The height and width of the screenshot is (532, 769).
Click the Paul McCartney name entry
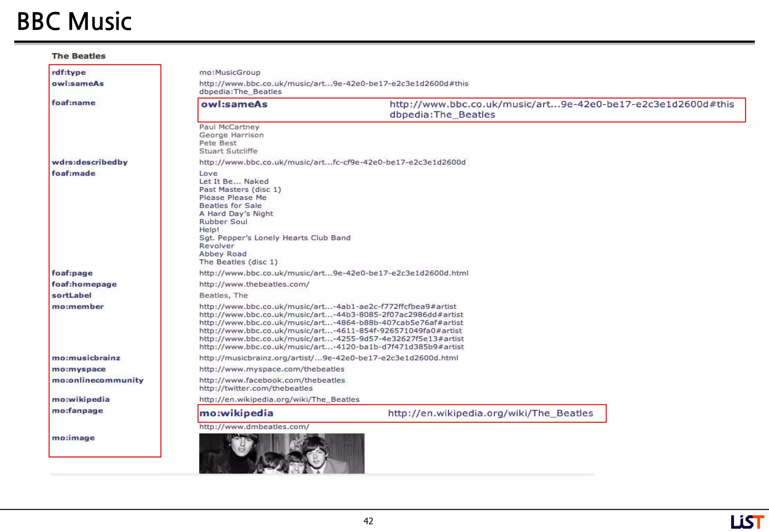(x=229, y=127)
